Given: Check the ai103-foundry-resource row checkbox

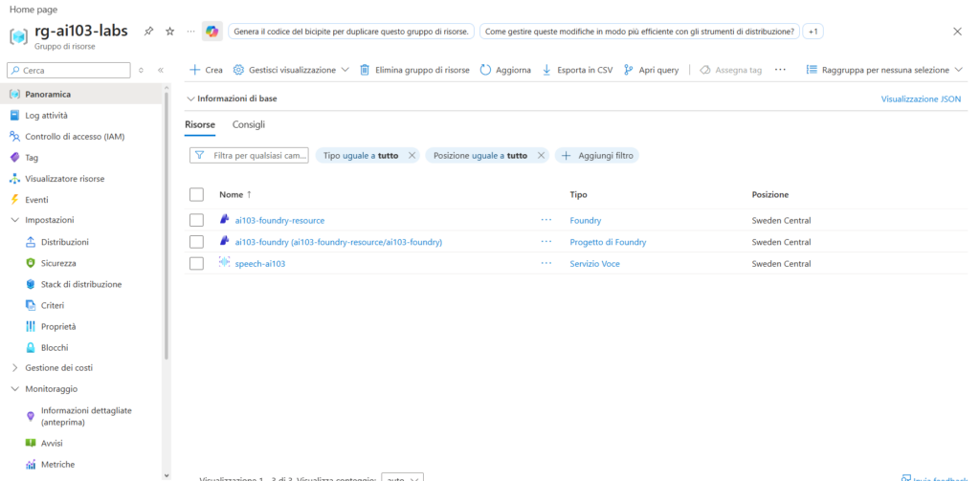Looking at the screenshot, I should point(197,220).
